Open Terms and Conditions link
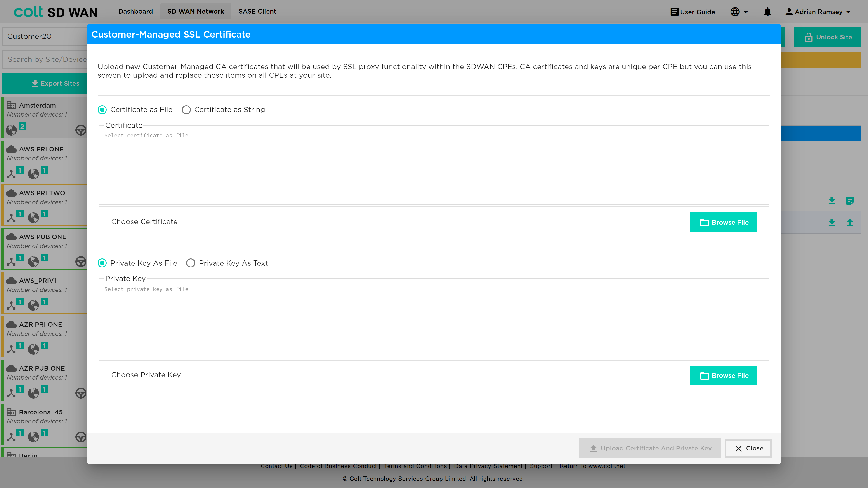 (x=415, y=466)
